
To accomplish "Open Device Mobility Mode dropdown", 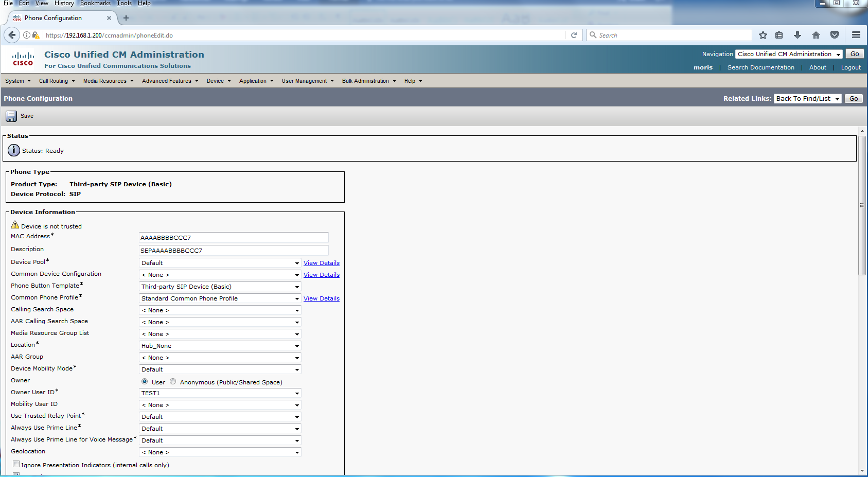I will (x=220, y=369).
